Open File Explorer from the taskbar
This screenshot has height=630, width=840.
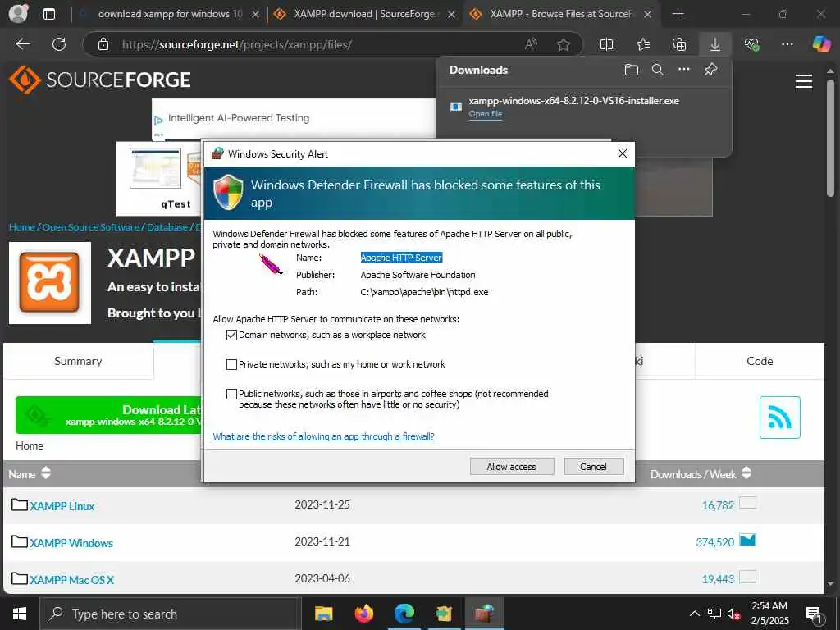pyautogui.click(x=323, y=614)
